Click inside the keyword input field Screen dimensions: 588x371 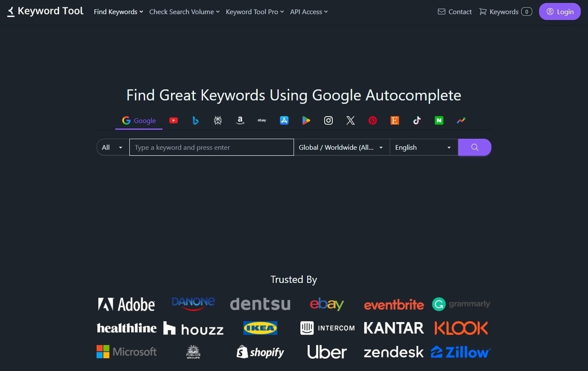pos(211,147)
